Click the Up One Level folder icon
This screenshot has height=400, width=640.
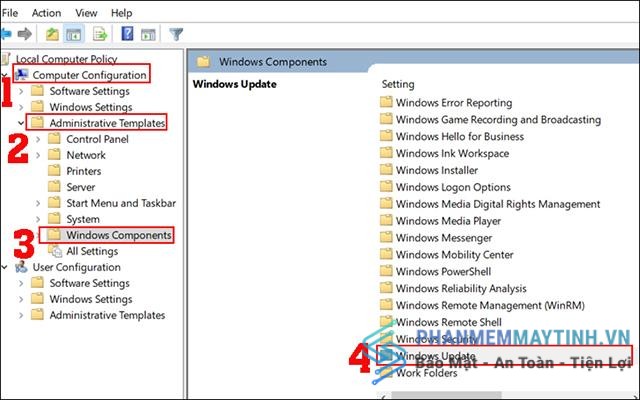click(52, 34)
